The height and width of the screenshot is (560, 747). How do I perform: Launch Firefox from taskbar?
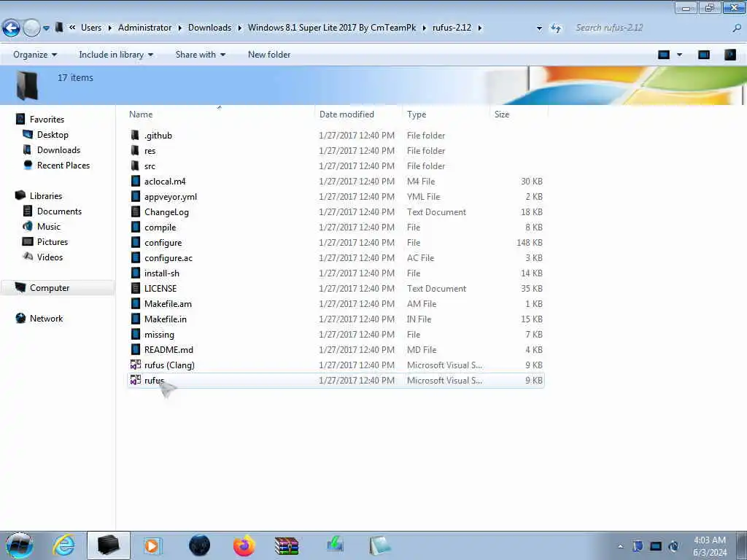(244, 545)
